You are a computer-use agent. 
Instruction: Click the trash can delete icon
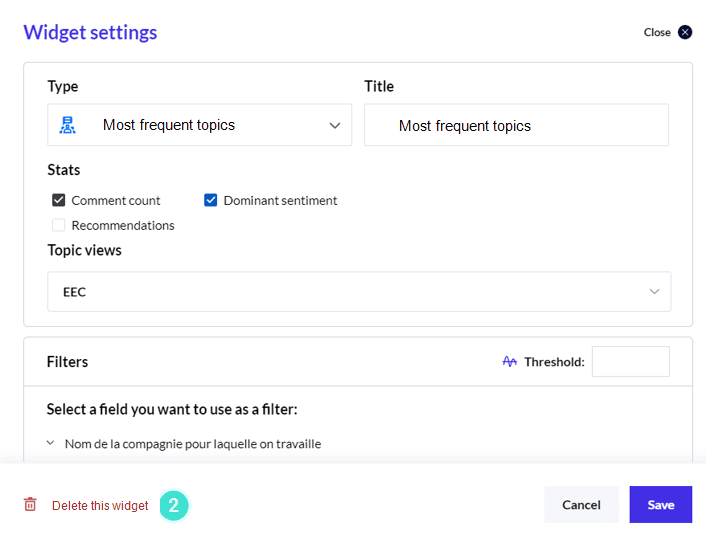[x=30, y=504]
